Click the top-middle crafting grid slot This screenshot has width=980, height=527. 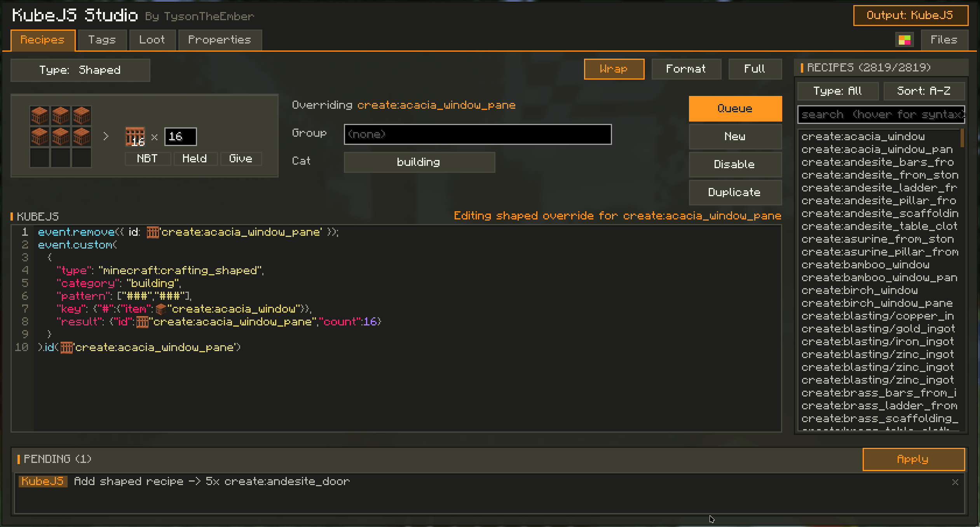click(x=61, y=116)
